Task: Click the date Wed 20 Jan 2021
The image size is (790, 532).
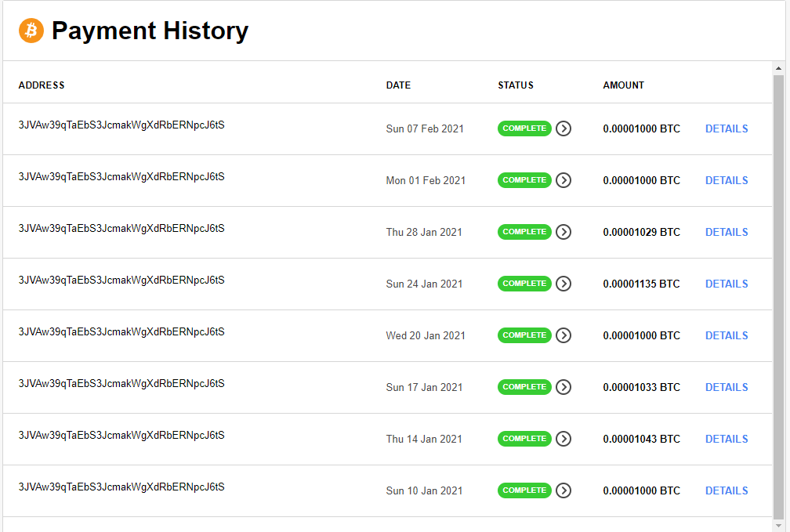Action: click(x=426, y=335)
